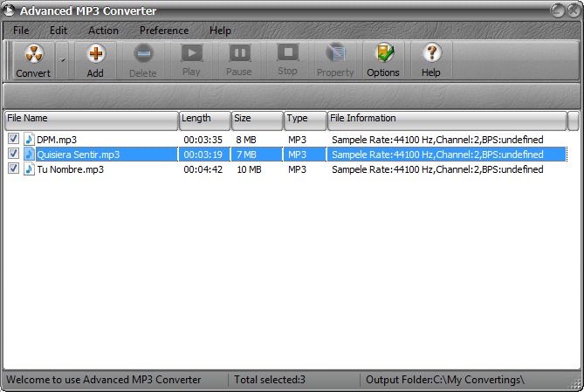Screen dimensions: 584x392
Task: Click the MP3 type cell for Tu Nombre.mp3
Action: (297, 169)
